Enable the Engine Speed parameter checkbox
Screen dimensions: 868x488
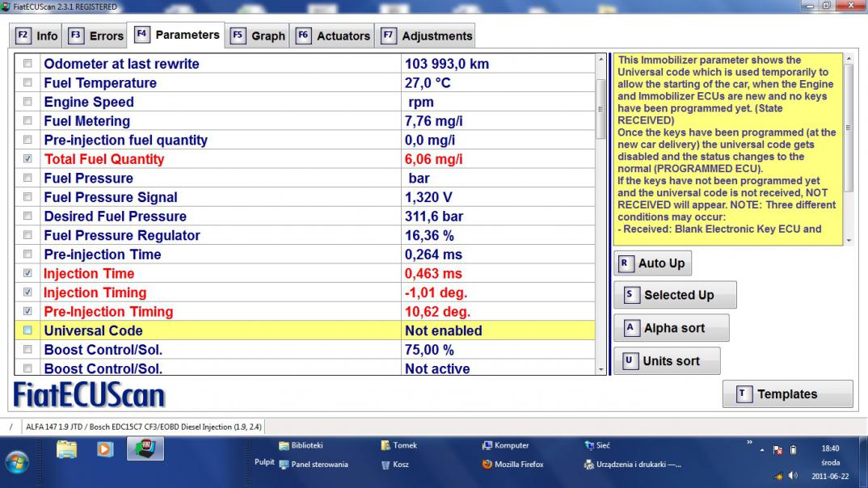pos(27,102)
